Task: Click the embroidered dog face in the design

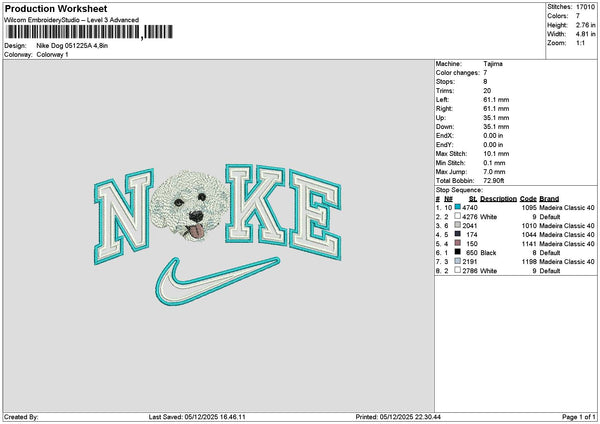Action: (190, 205)
